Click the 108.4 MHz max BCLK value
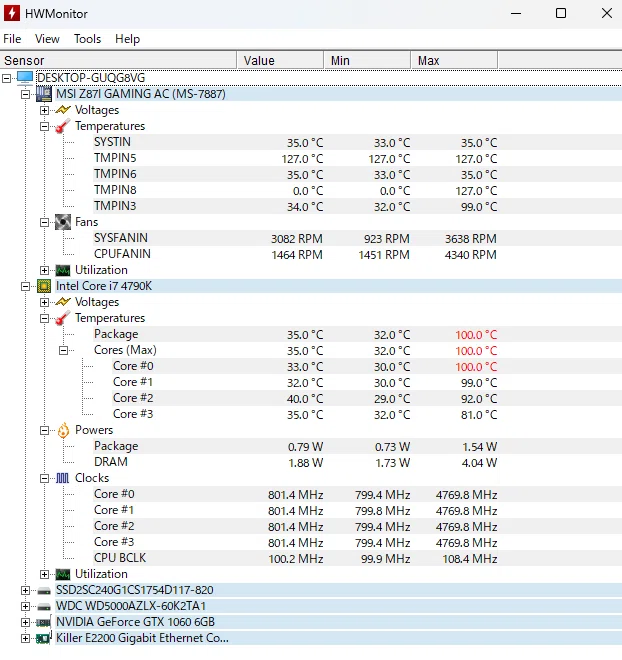Image resolution: width=622 pixels, height=660 pixels. (x=470, y=559)
